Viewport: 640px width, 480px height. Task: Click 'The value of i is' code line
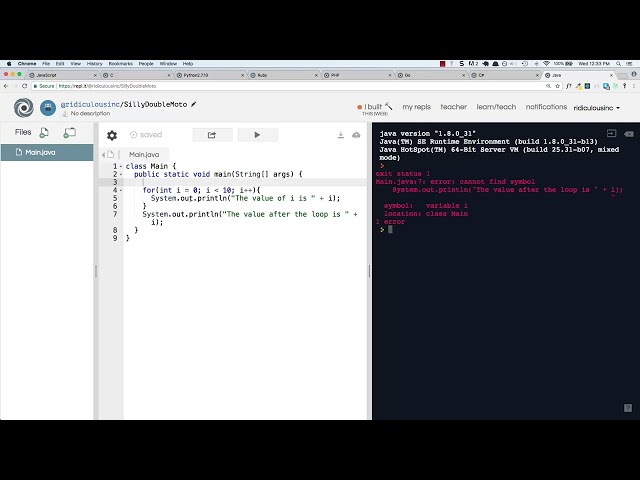pyautogui.click(x=245, y=198)
